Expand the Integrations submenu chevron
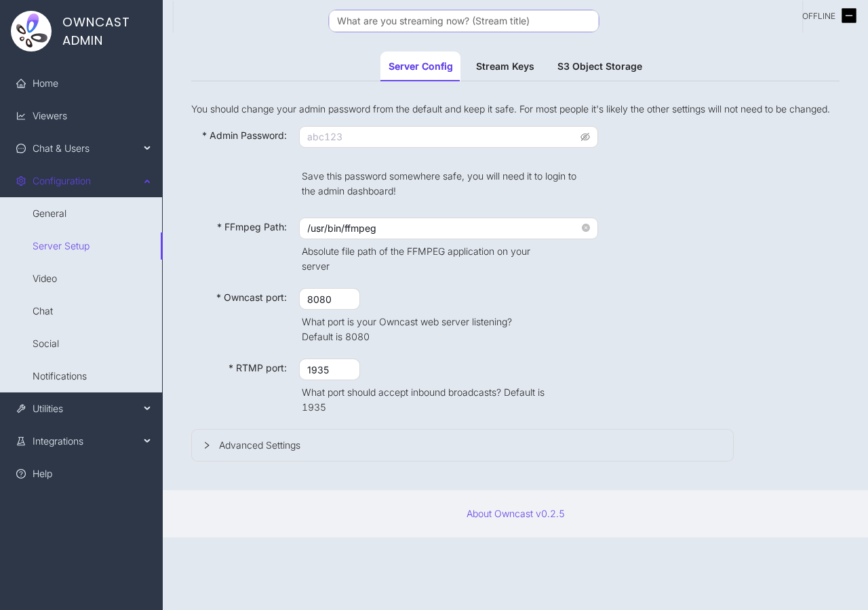Viewport: 868px width, 610px height. pyautogui.click(x=147, y=441)
